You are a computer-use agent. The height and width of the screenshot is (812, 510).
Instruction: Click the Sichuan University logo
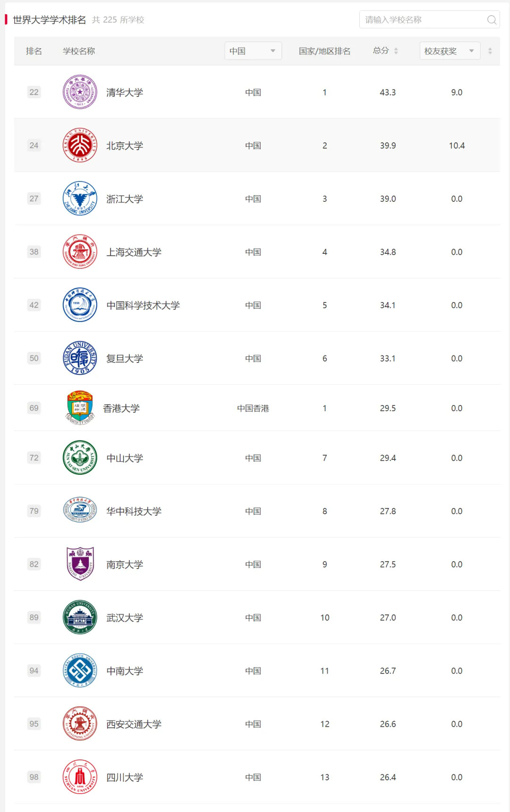pyautogui.click(x=80, y=777)
